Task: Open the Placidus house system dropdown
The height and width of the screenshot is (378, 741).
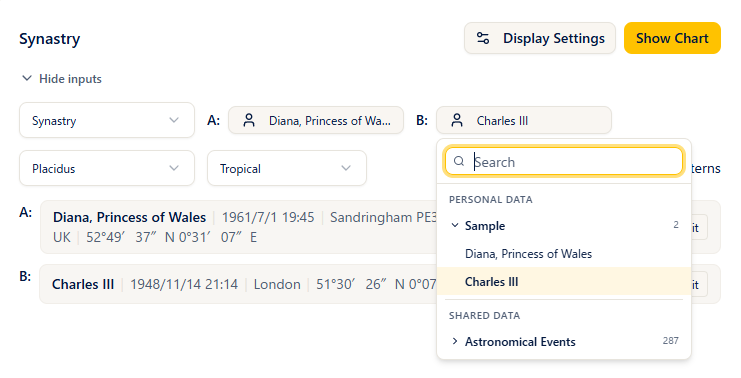Action: [x=107, y=168]
